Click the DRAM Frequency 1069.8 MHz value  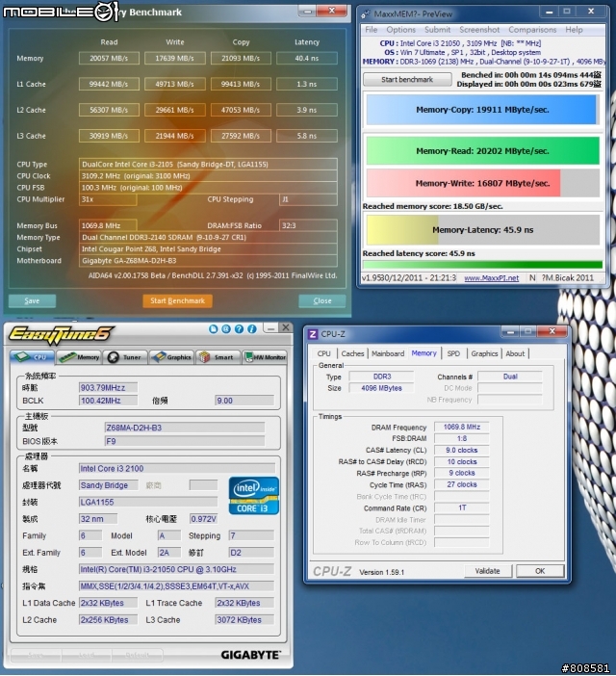[461, 427]
